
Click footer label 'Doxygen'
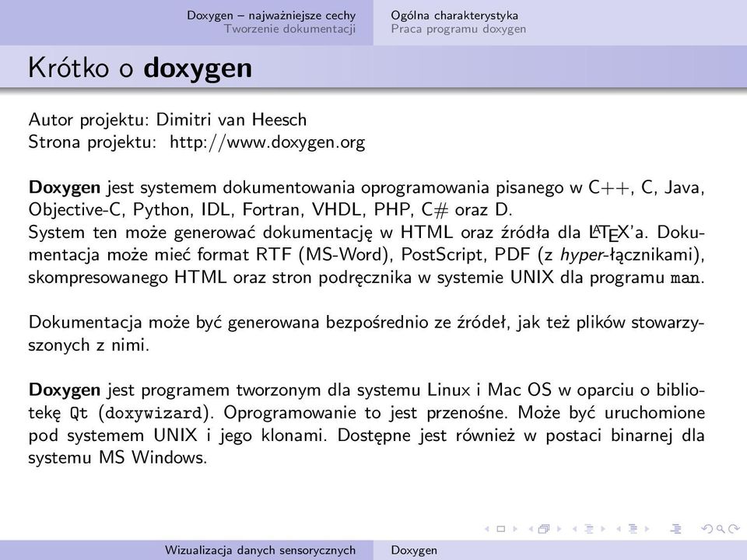[x=414, y=550]
